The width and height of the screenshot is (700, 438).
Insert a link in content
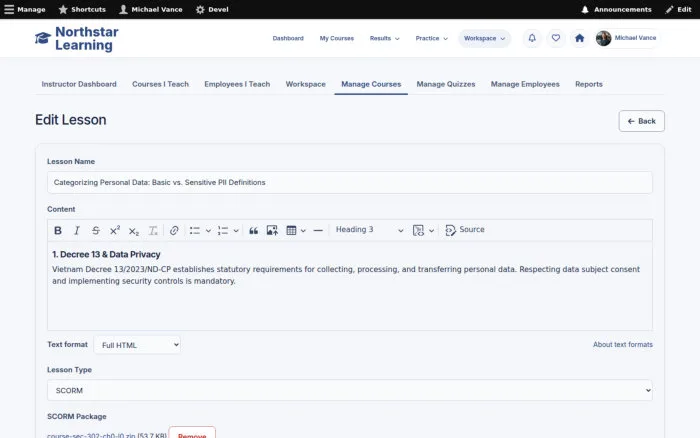(x=174, y=230)
